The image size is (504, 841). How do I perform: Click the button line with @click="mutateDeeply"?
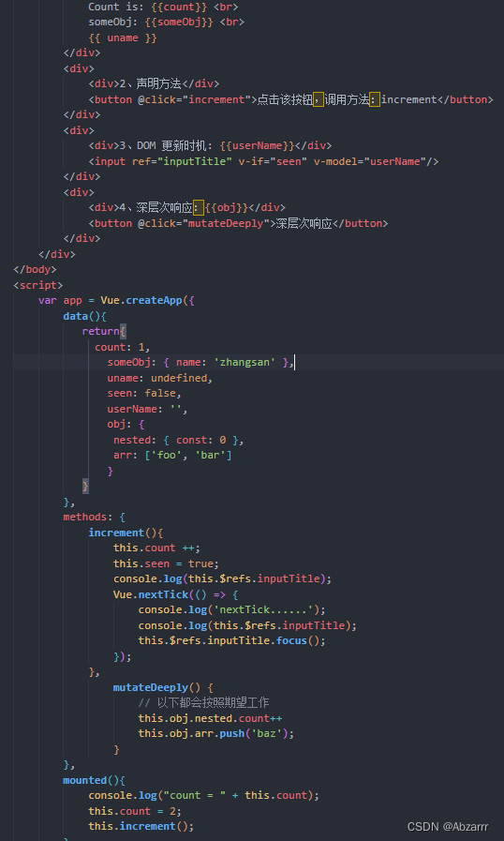(238, 223)
